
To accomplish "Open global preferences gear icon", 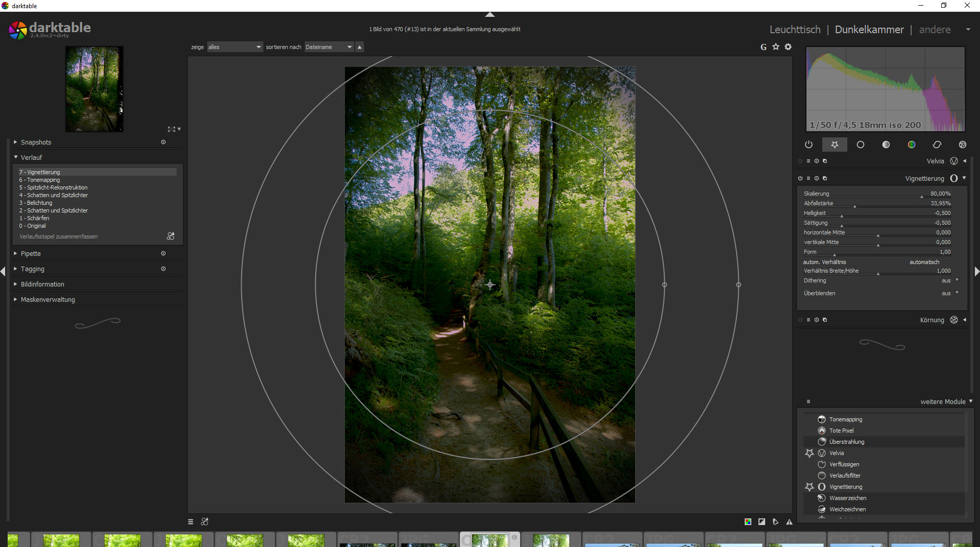I will [x=788, y=47].
